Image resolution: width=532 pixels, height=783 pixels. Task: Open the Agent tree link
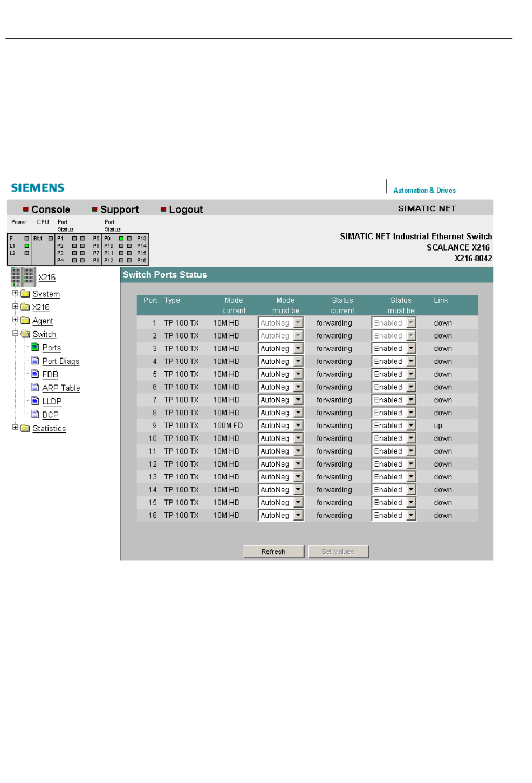[43, 321]
